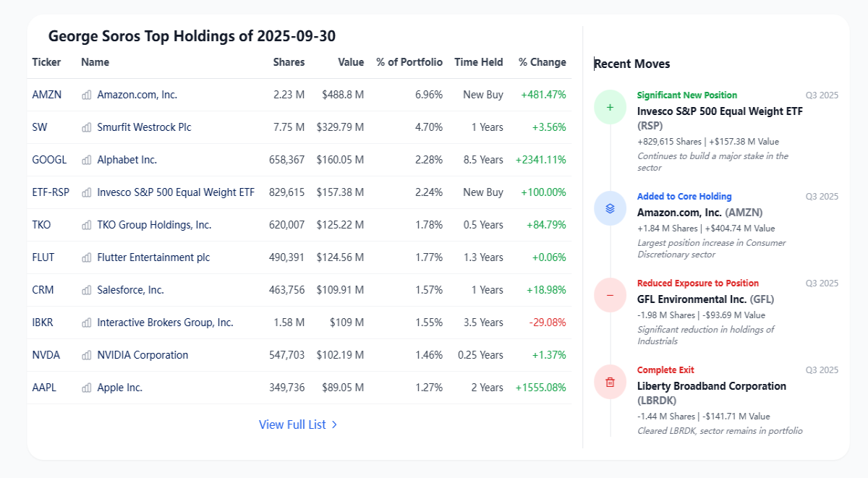
Task: Sort by the Value column header
Action: [x=351, y=62]
